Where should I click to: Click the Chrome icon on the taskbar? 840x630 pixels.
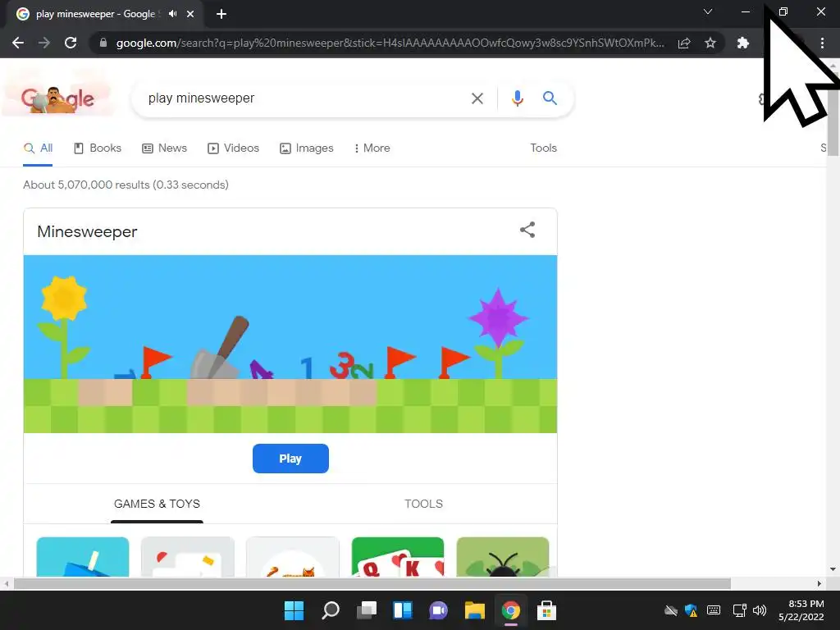511,610
